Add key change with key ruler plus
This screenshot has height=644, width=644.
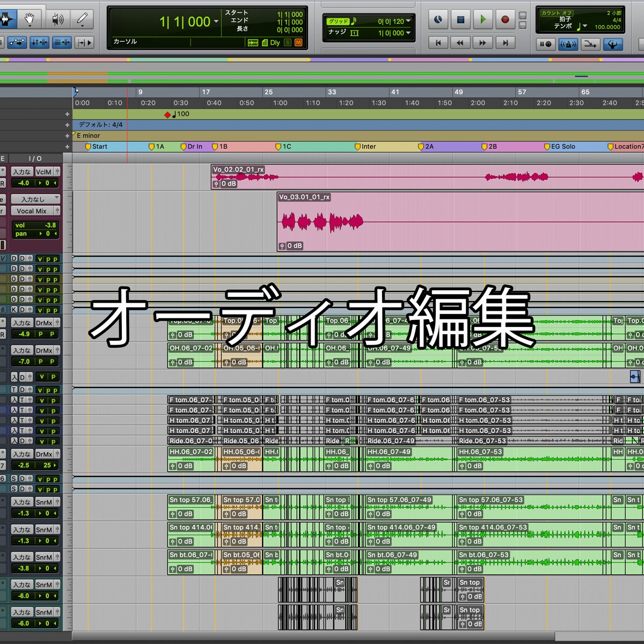67,136
